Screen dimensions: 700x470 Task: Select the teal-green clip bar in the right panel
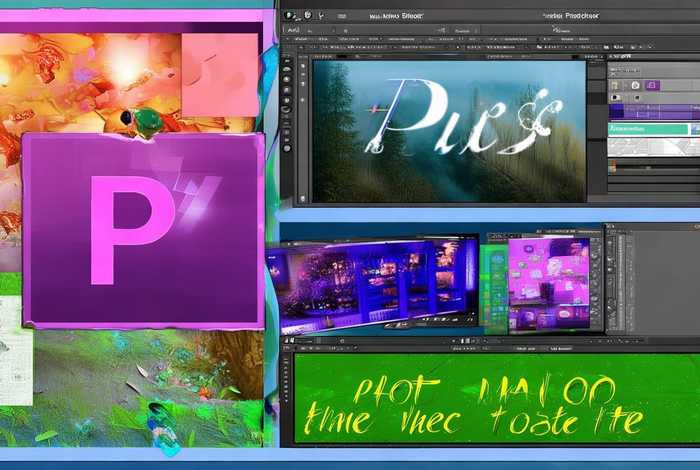pos(648,129)
